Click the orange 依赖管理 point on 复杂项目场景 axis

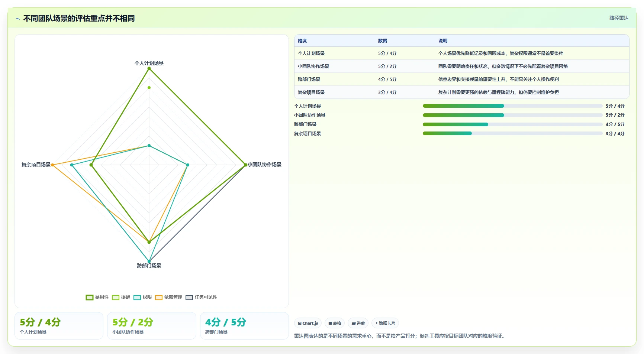click(x=52, y=165)
